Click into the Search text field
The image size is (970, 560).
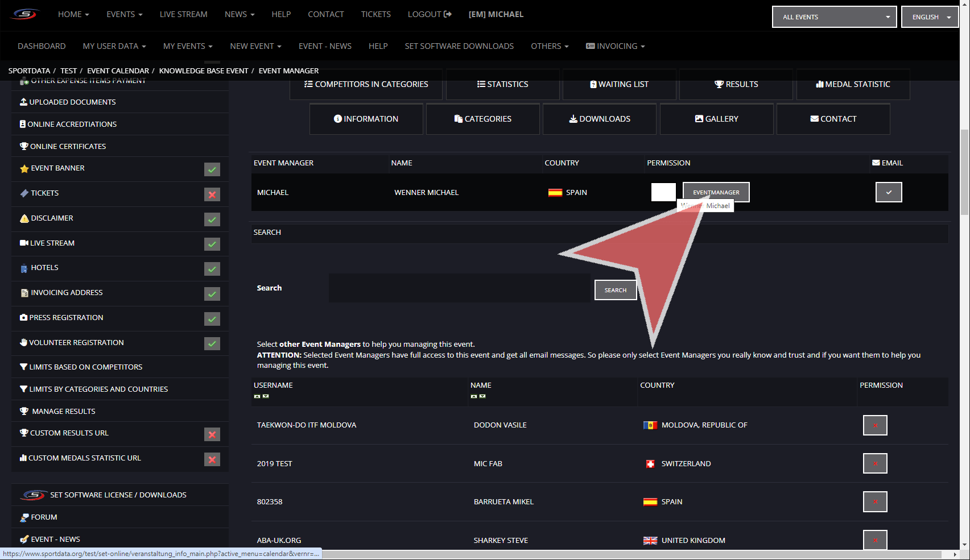point(460,288)
